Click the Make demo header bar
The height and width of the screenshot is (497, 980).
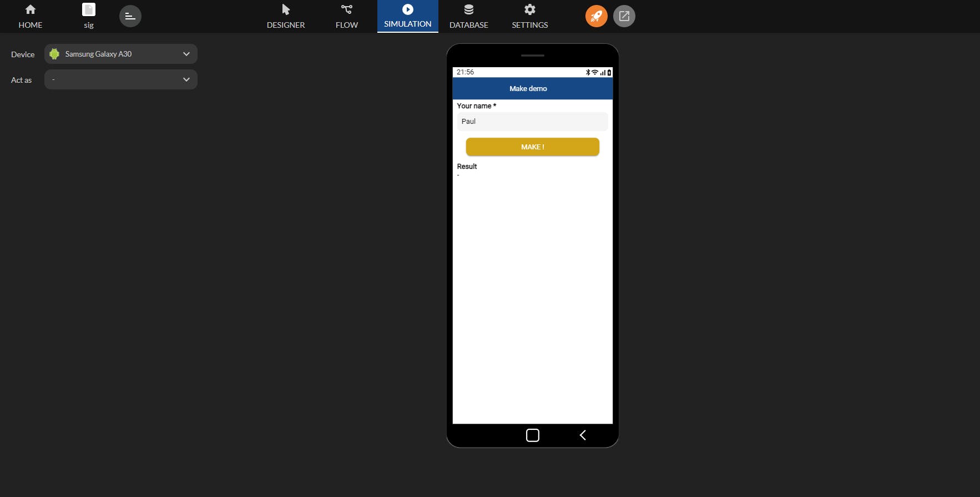[533, 88]
